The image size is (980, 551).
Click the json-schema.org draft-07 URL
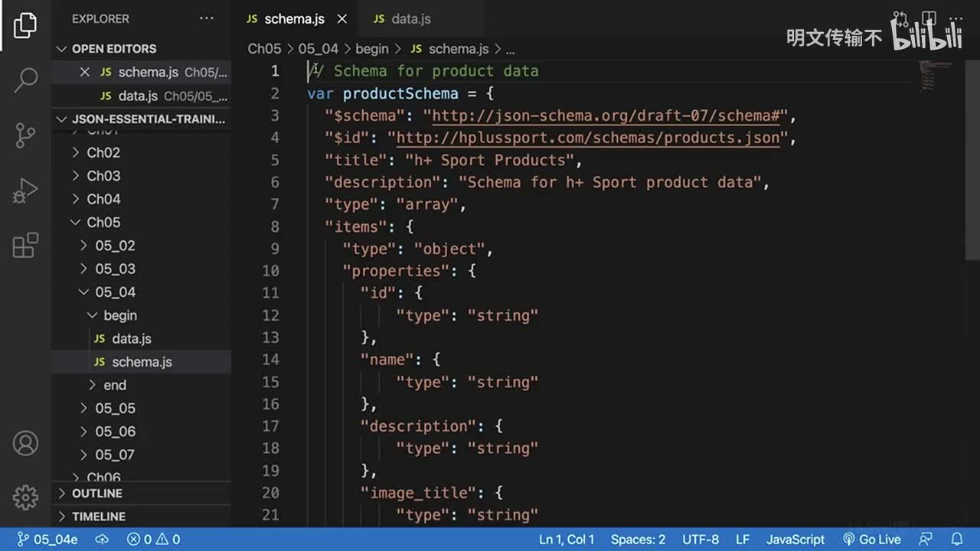coord(606,116)
